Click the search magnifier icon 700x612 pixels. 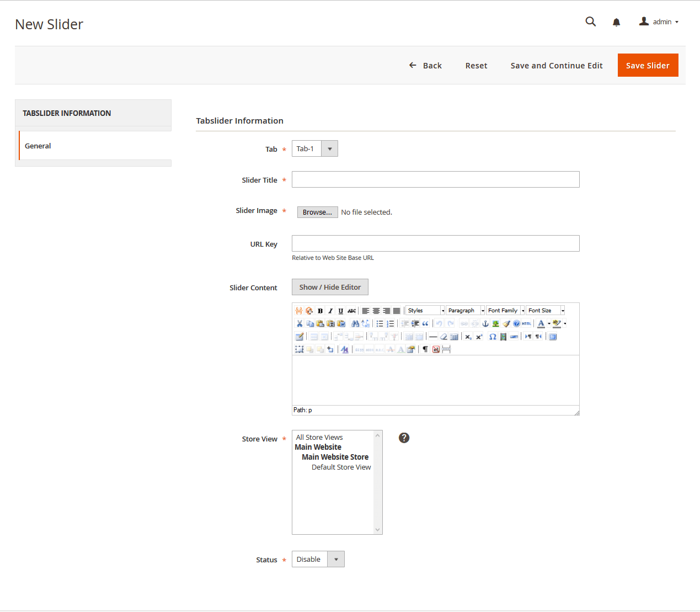pos(590,22)
